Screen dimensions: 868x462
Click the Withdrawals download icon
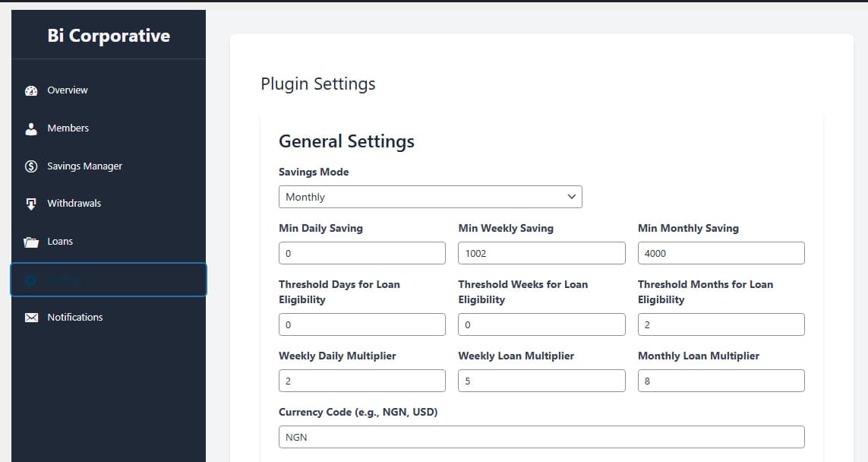click(x=31, y=204)
